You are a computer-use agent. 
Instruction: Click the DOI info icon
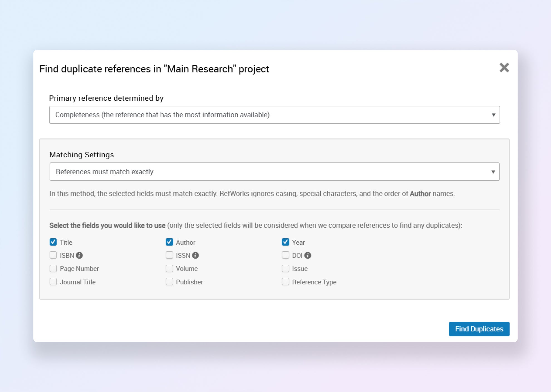(308, 255)
